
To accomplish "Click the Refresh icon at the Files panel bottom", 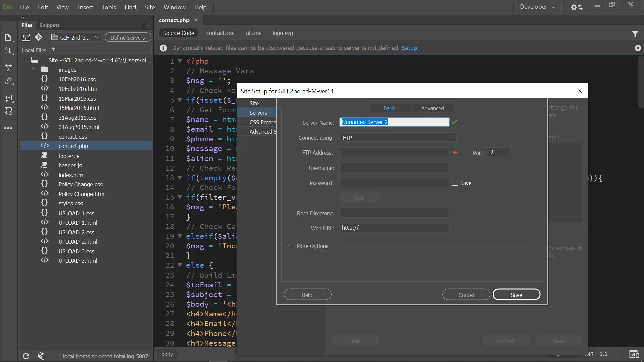I will tap(26, 356).
